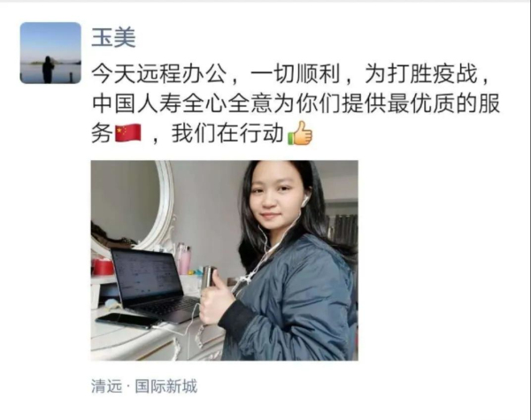Click the phrase 为打胜疫战 in post text
The image size is (531, 420).
421,74
